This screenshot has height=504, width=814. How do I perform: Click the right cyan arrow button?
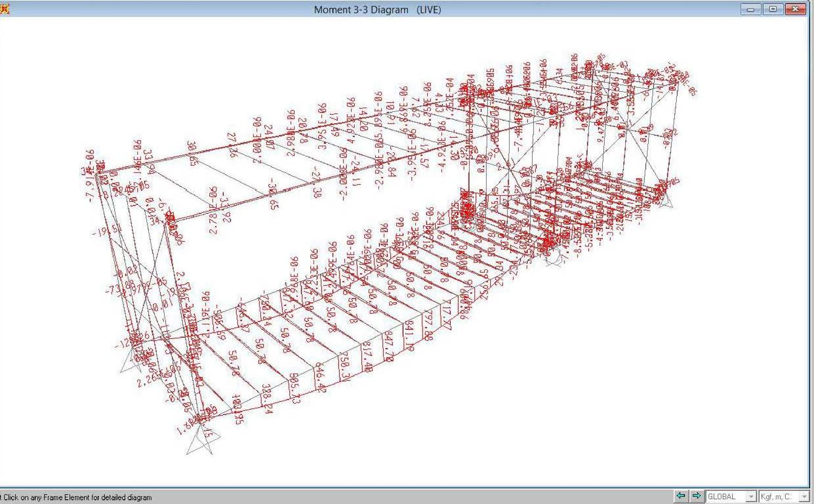(x=696, y=496)
